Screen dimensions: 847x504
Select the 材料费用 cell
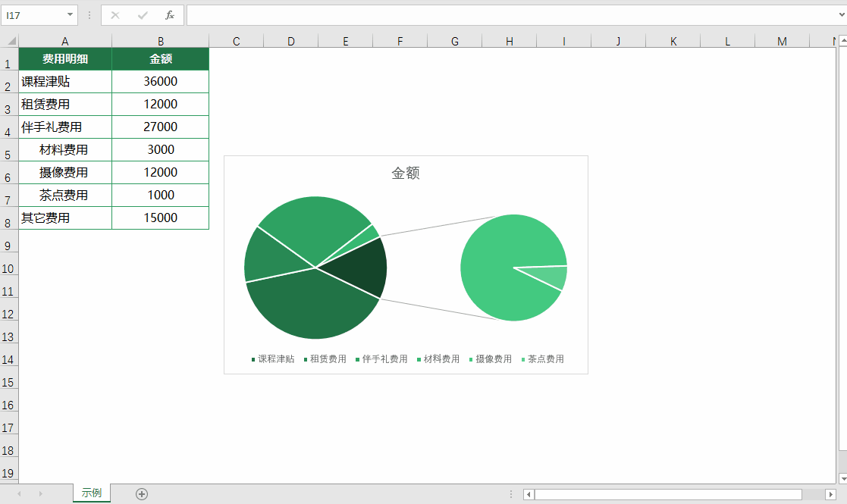click(64, 149)
